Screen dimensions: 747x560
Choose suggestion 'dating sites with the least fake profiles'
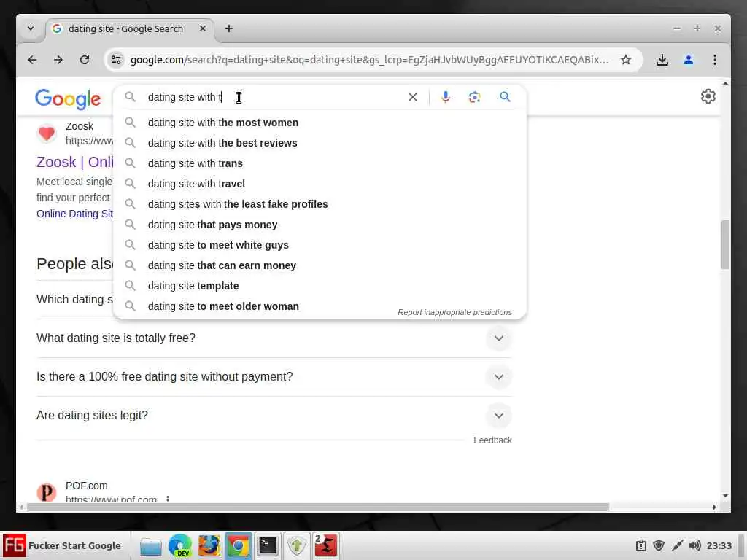coord(320,204)
